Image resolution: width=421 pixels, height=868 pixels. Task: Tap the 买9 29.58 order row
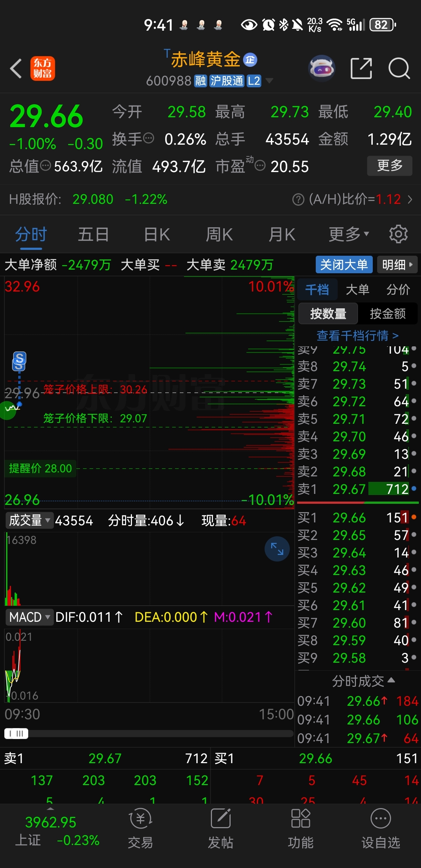pos(357,658)
